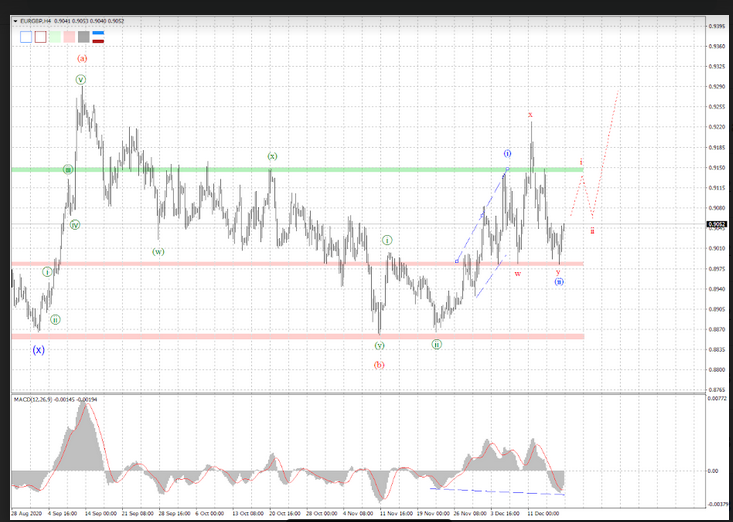Select the green horizontal resistance zone
This screenshot has width=733, height=522.
[300, 169]
